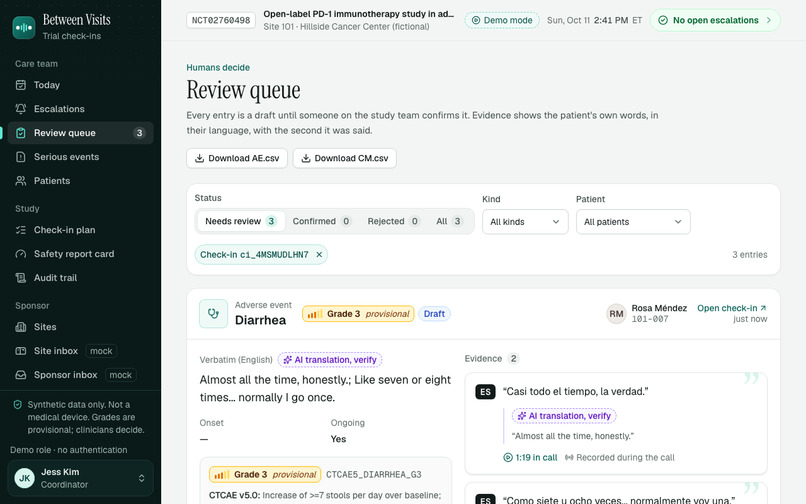The height and width of the screenshot is (504, 806).
Task: Click the Evidence count badge 2
Action: 513,358
